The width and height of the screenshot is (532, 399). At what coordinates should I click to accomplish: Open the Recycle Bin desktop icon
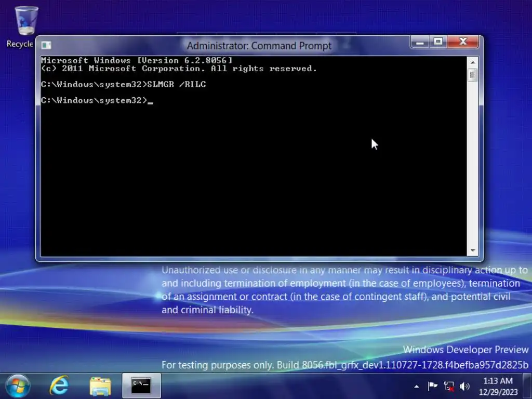point(26,21)
